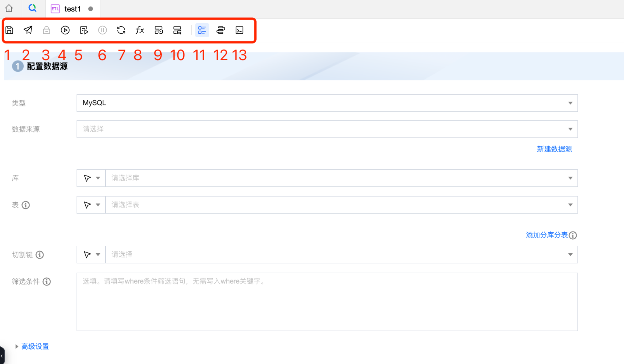Click the refresh arrows icon
This screenshot has width=624, height=364.
coord(121,30)
